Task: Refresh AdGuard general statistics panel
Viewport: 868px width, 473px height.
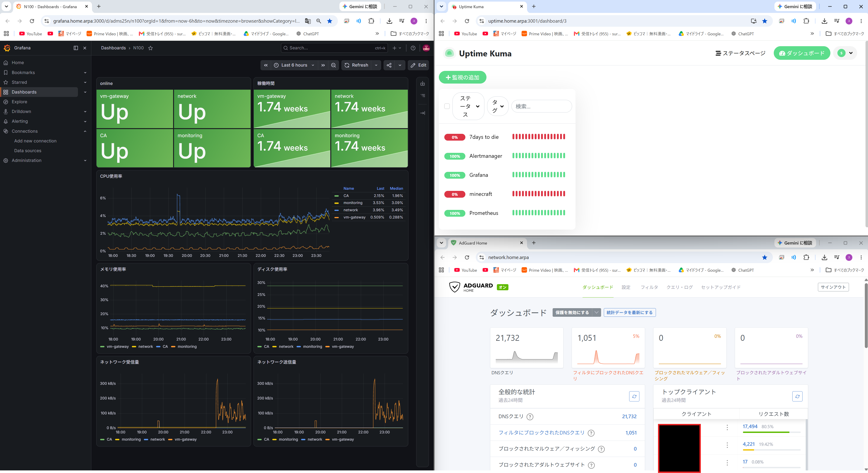Action: 634,396
